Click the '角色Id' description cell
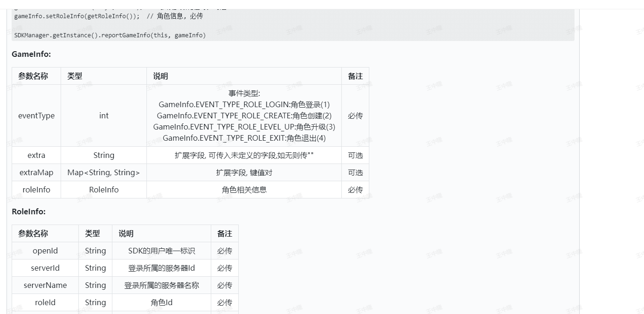 (x=162, y=302)
